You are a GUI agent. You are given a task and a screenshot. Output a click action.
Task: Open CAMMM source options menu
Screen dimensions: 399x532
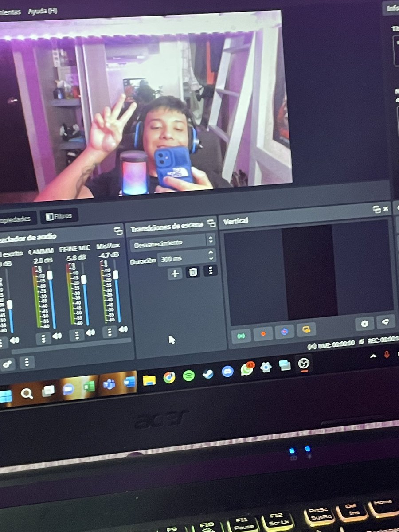[x=43, y=338]
